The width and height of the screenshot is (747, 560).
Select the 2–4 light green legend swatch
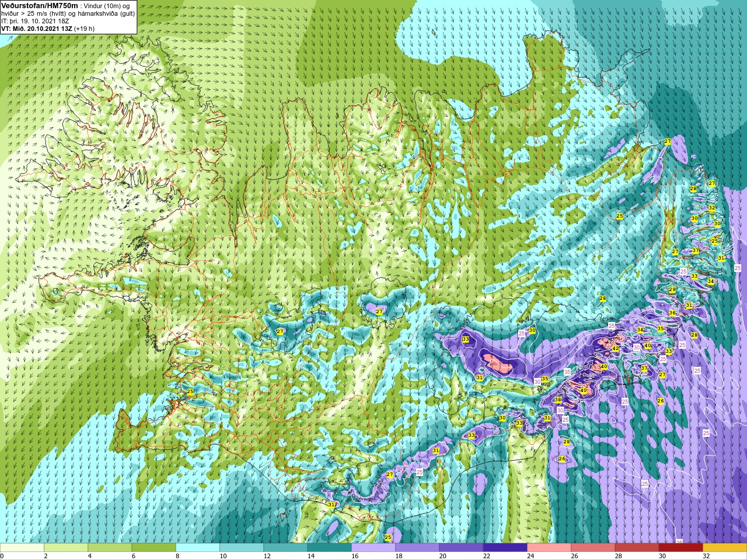click(x=66, y=548)
